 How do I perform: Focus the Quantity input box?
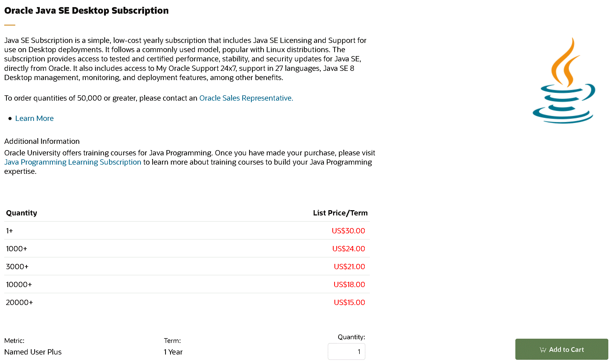(346, 352)
